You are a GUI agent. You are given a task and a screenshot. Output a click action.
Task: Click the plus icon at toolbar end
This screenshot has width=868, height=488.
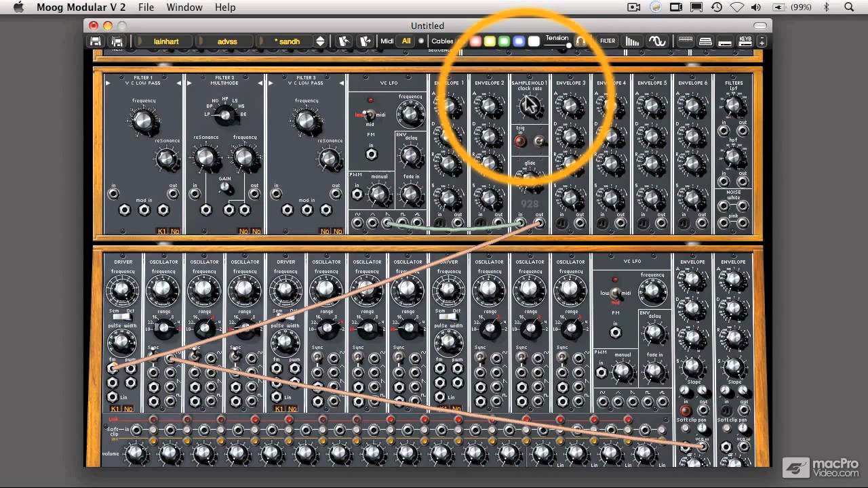pos(762,41)
